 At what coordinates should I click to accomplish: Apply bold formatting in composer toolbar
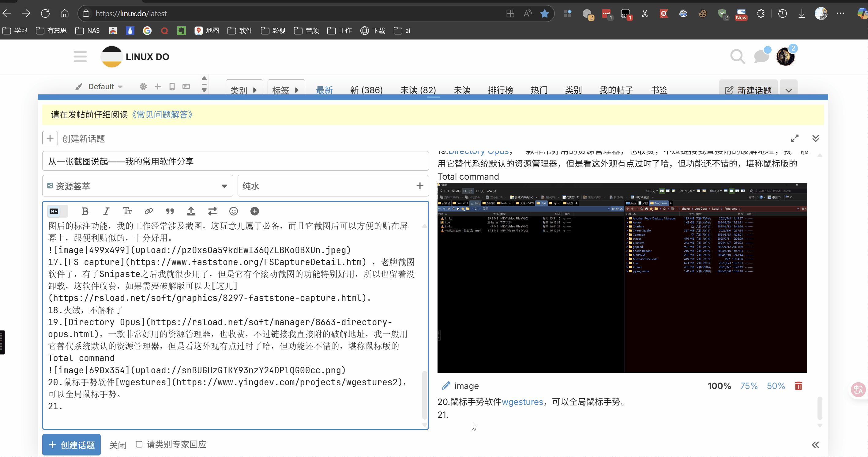pyautogui.click(x=85, y=211)
